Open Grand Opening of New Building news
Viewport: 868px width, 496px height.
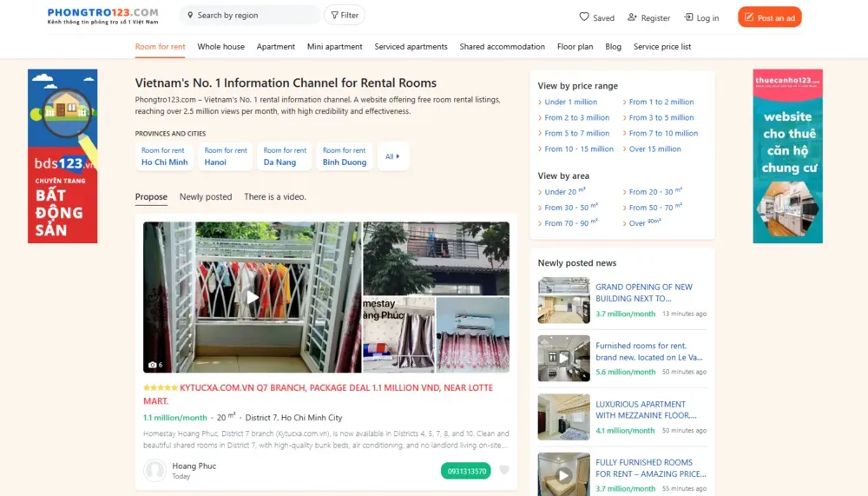click(x=644, y=293)
